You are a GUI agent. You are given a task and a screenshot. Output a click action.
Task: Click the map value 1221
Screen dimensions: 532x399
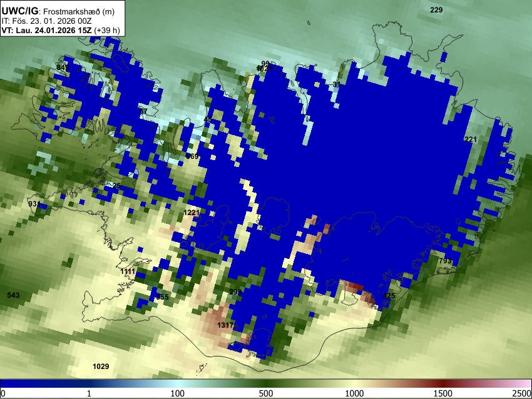(192, 213)
